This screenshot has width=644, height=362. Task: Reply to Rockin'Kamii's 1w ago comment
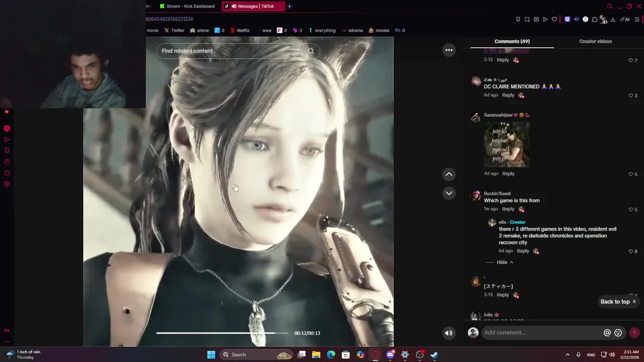pos(508,209)
